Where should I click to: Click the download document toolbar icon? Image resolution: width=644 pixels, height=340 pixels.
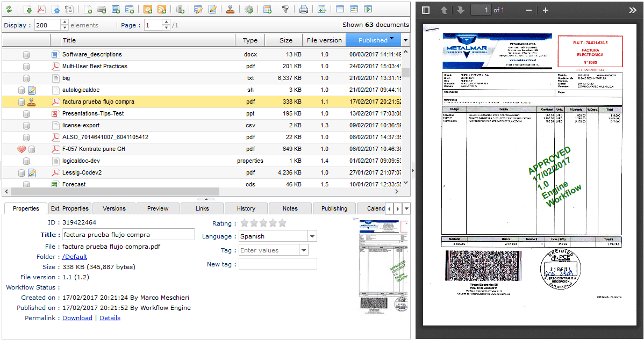tap(27, 9)
